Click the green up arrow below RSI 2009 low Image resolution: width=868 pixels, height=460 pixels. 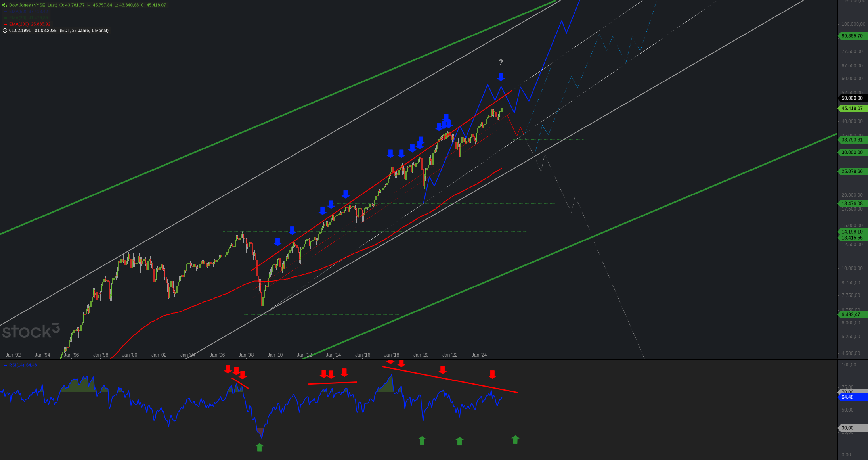259,447
